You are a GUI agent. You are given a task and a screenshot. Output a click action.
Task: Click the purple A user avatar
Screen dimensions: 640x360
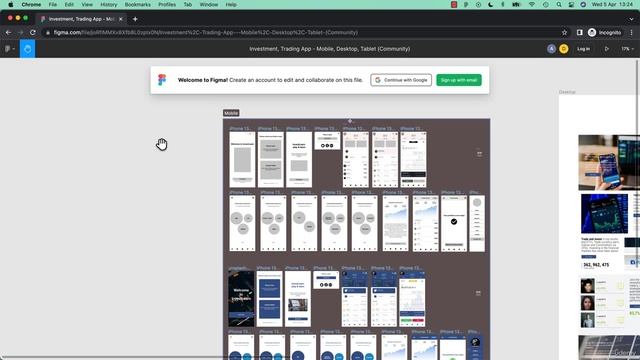[551, 49]
